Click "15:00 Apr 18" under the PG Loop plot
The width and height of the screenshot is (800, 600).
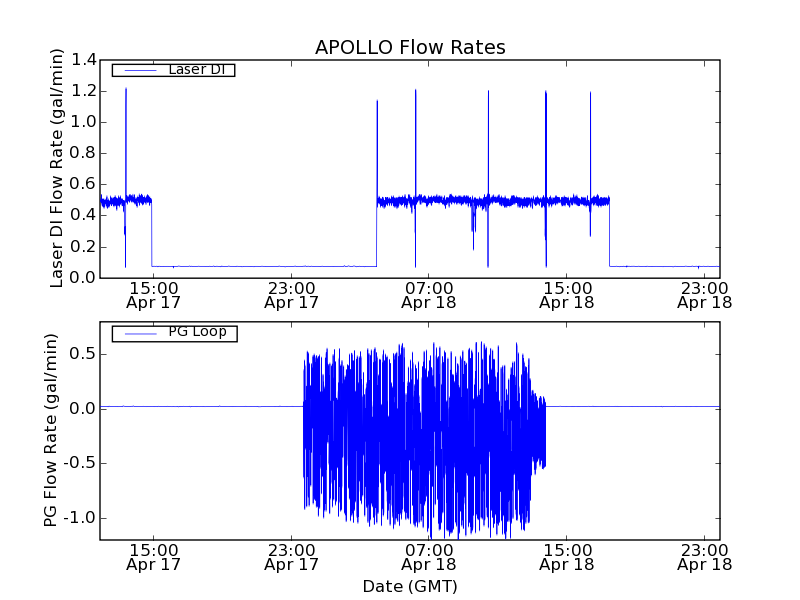point(567,558)
